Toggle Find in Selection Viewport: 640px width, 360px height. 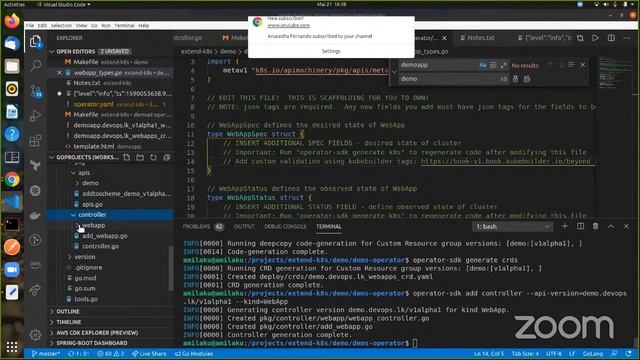pyautogui.click(x=571, y=65)
